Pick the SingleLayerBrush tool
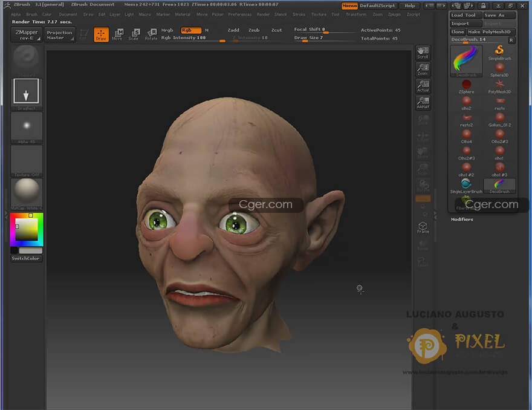Image resolution: width=532 pixels, height=410 pixels. tap(467, 186)
